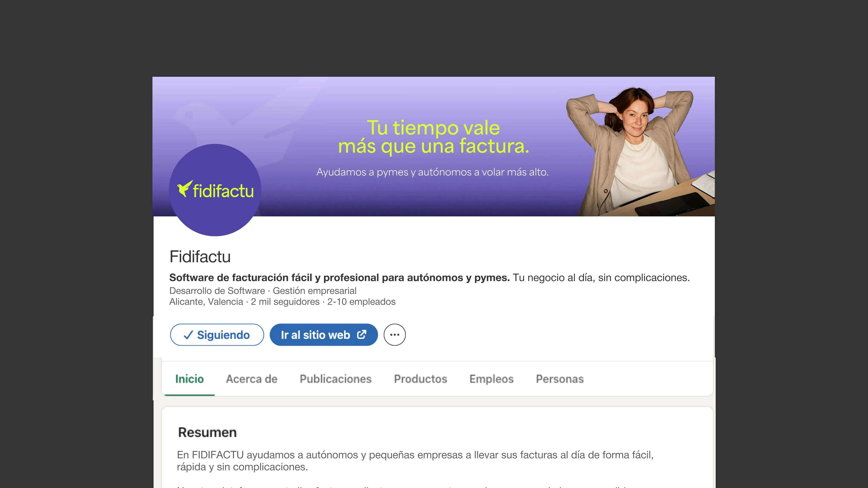Open the Empleos tab
The image size is (868, 488).
point(491,379)
